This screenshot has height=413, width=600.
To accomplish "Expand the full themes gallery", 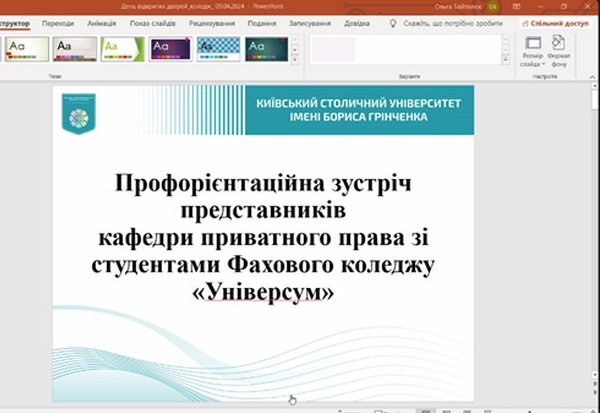I will pos(295,60).
